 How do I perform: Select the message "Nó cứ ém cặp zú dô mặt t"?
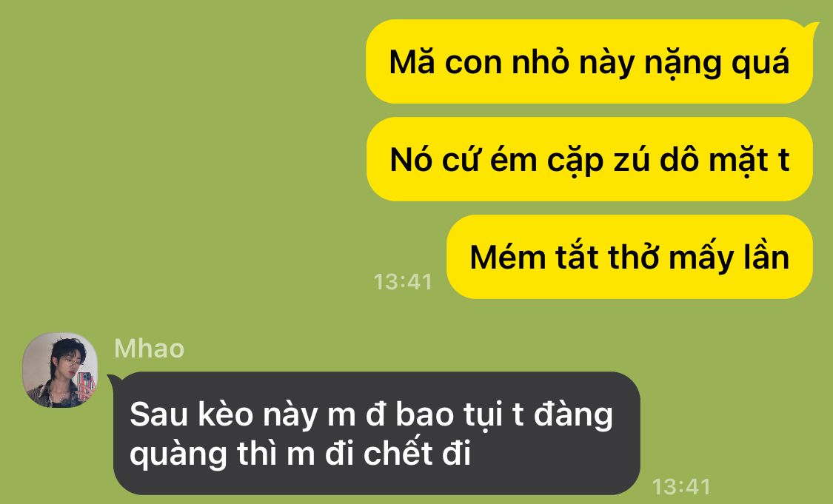tap(589, 159)
